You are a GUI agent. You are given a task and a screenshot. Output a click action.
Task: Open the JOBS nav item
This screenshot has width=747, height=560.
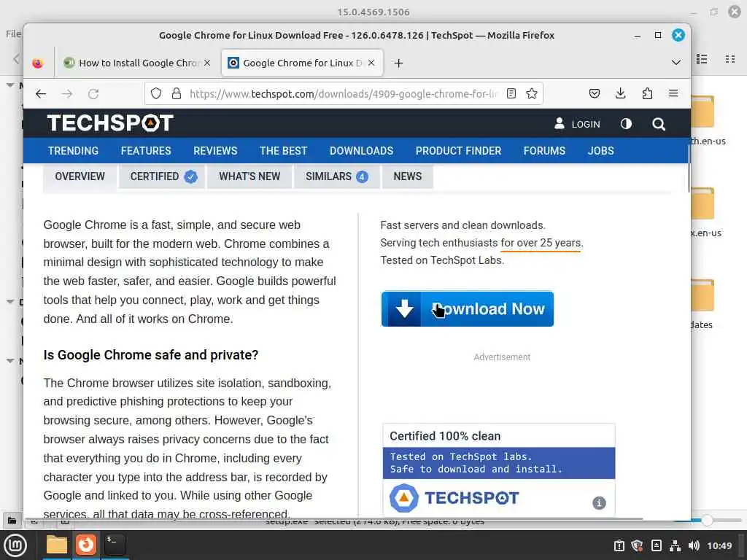pyautogui.click(x=601, y=150)
